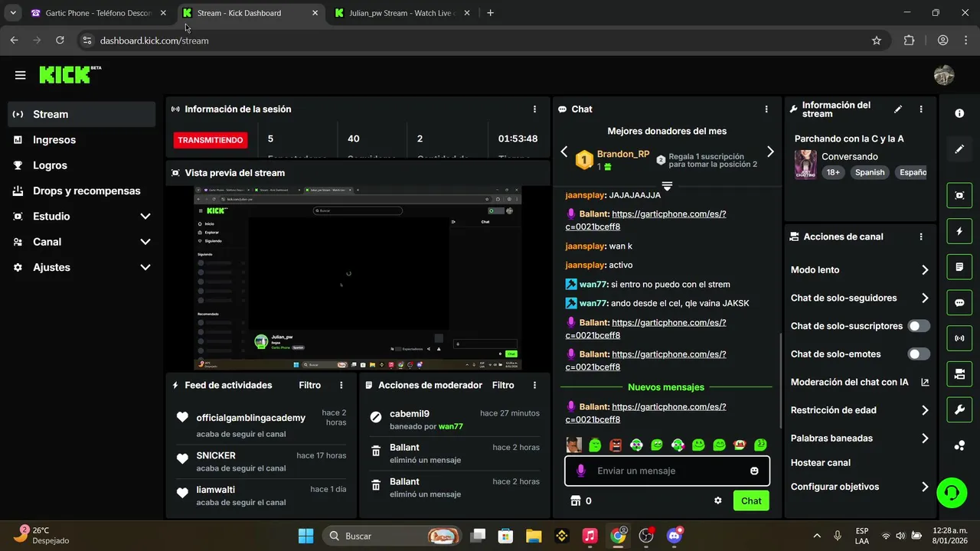Open the user profile avatar menu

pos(944,75)
